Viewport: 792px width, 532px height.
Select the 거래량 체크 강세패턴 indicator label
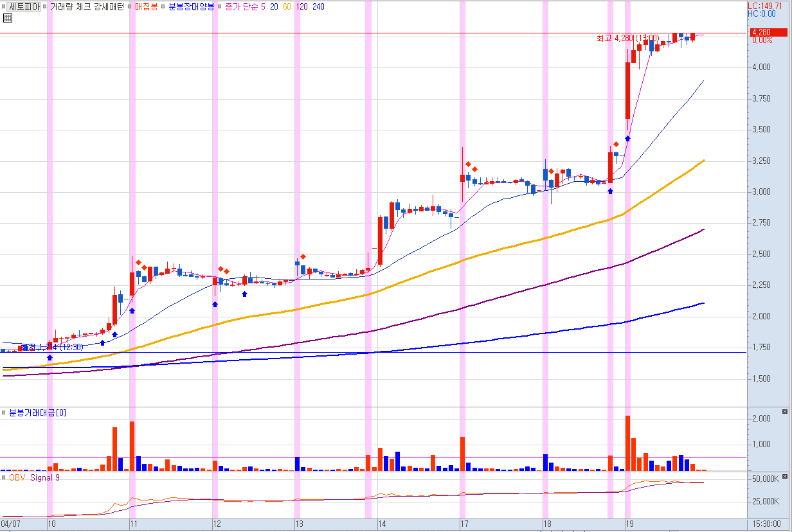tap(87, 7)
